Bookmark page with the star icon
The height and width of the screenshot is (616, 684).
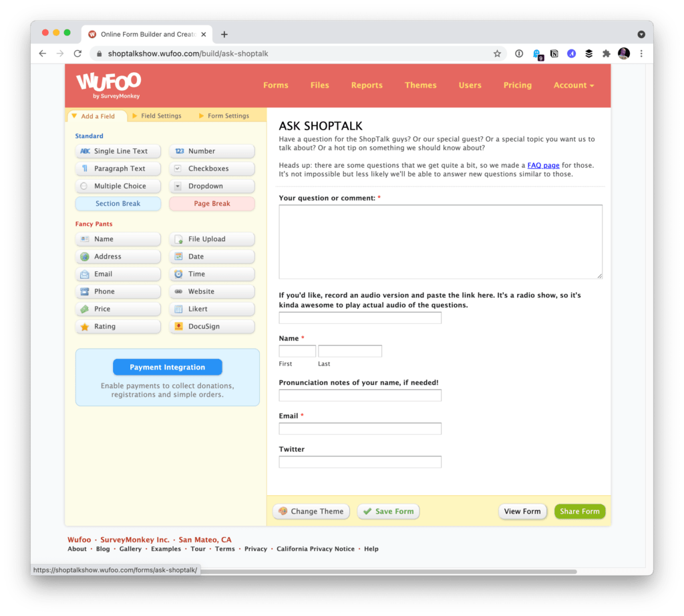497,53
